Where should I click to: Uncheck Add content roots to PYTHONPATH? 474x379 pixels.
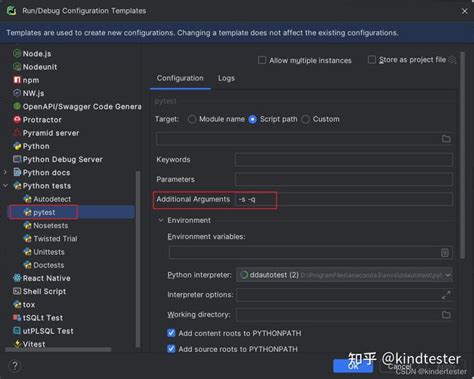[x=171, y=333]
